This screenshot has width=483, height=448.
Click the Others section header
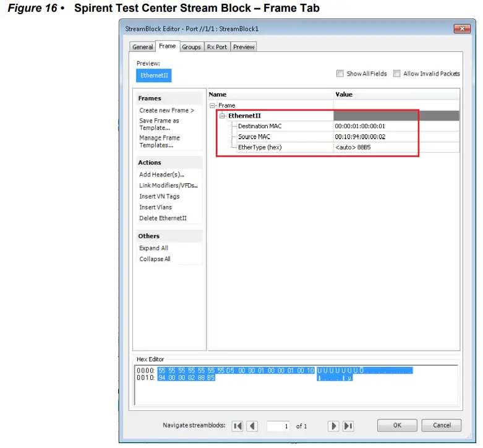(x=169, y=236)
